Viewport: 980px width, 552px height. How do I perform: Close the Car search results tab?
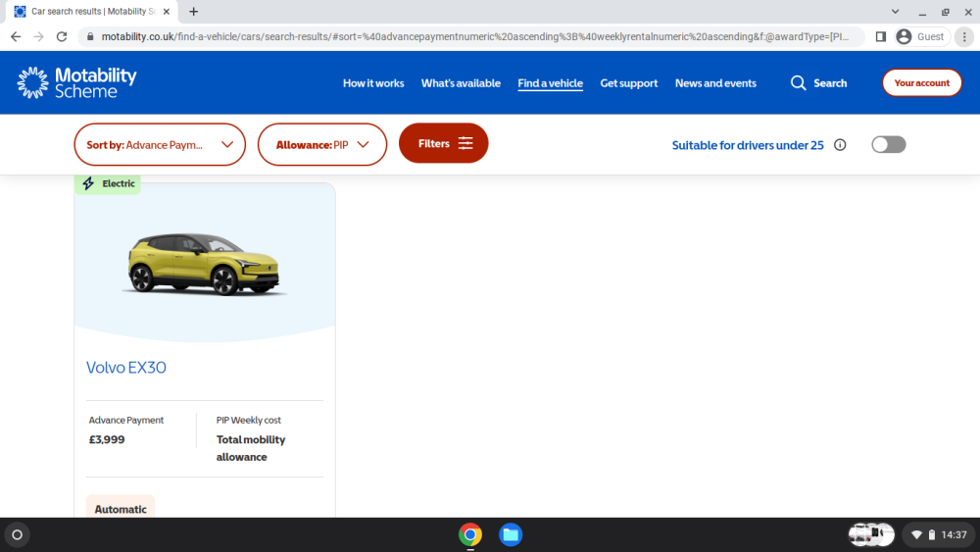167,11
